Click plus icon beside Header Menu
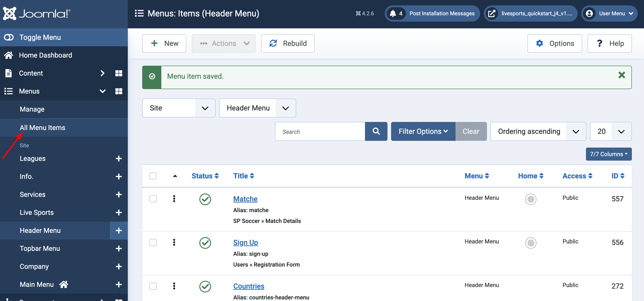Viewport: 644px width, 301px height. click(119, 230)
